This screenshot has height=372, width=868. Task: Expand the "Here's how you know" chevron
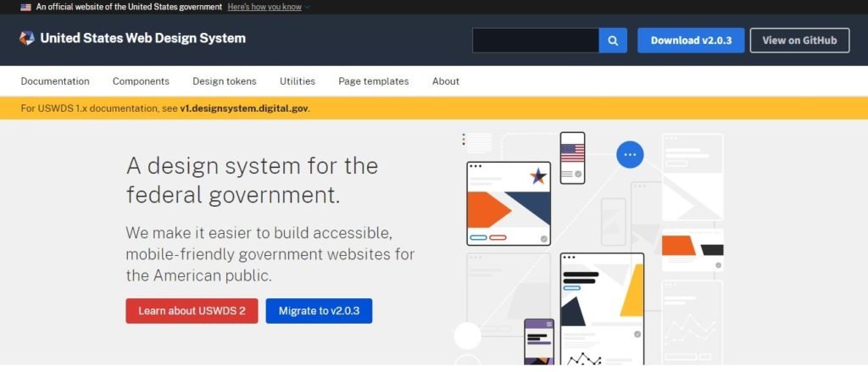307,7
